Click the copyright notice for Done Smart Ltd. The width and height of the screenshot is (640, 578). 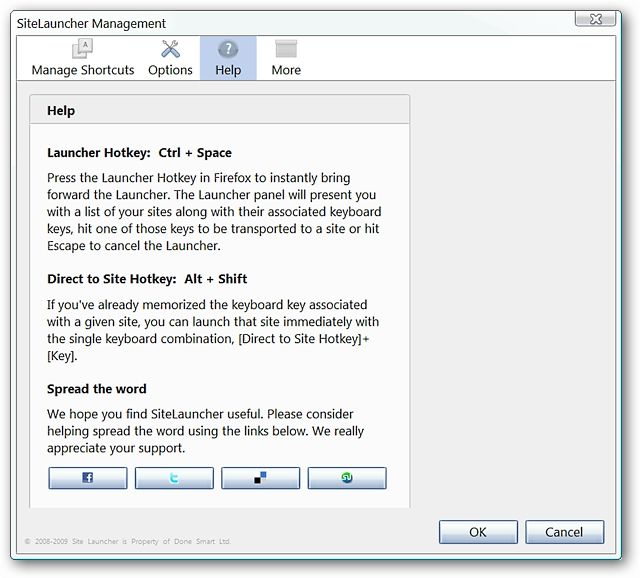(128, 541)
